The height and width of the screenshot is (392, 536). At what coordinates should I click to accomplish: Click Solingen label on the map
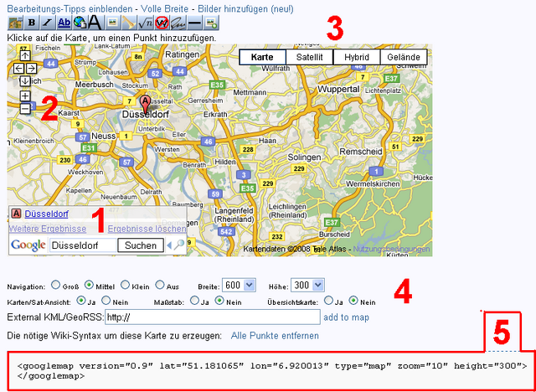tap(304, 157)
